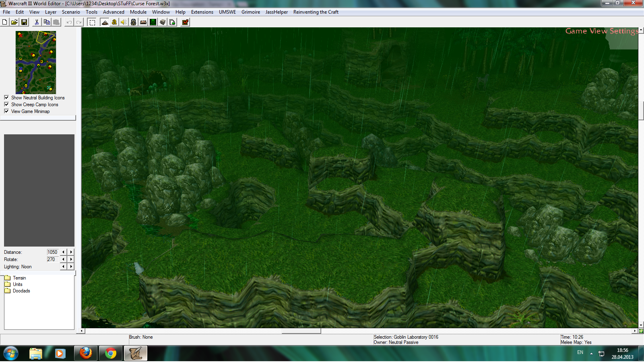Increase Rotate value with right arrow
The image size is (644, 362).
[71, 259]
